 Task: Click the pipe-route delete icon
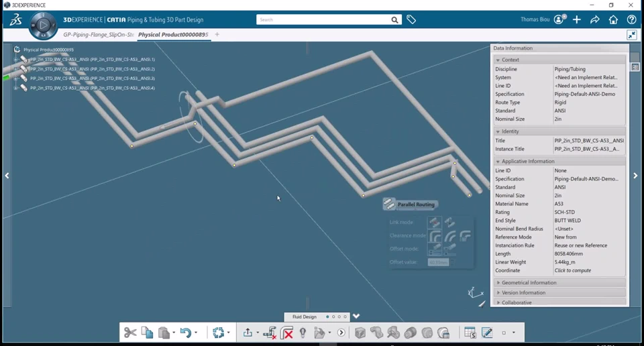270,333
